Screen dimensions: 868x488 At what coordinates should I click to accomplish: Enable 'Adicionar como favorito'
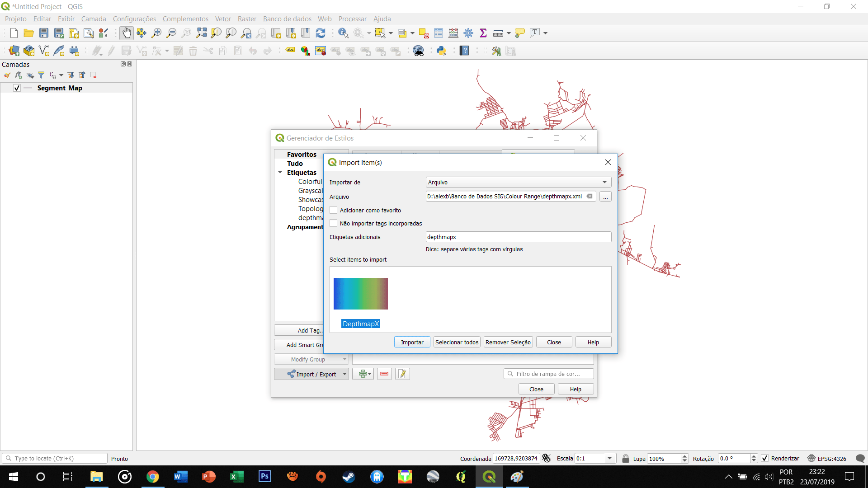[333, 210]
